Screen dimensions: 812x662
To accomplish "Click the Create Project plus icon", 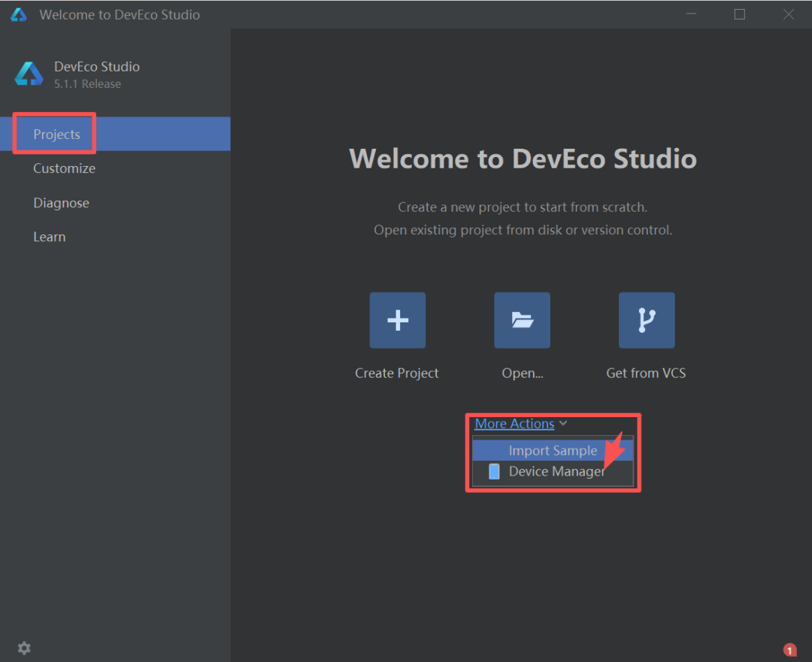I will tap(397, 320).
